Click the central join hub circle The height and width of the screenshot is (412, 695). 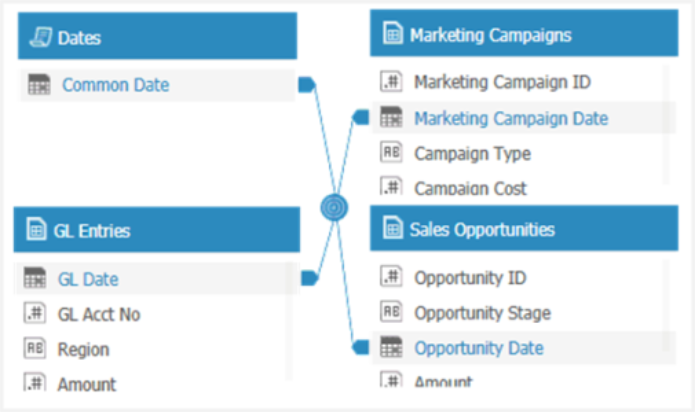334,207
